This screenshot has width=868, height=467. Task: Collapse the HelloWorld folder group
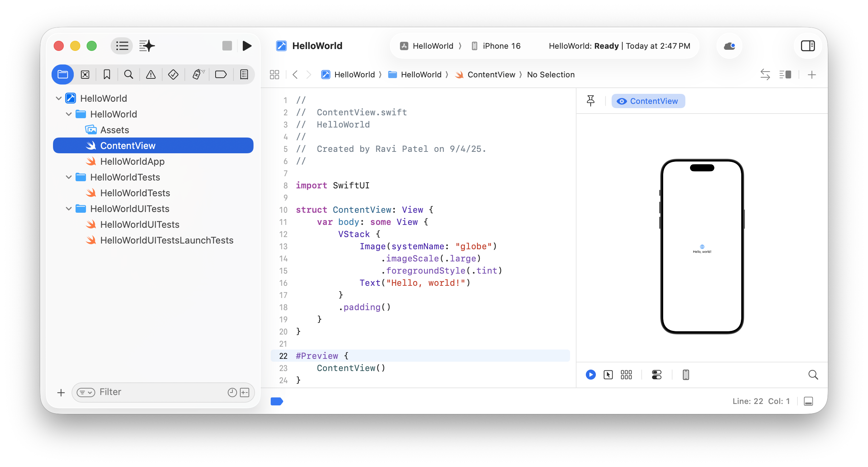tap(69, 114)
